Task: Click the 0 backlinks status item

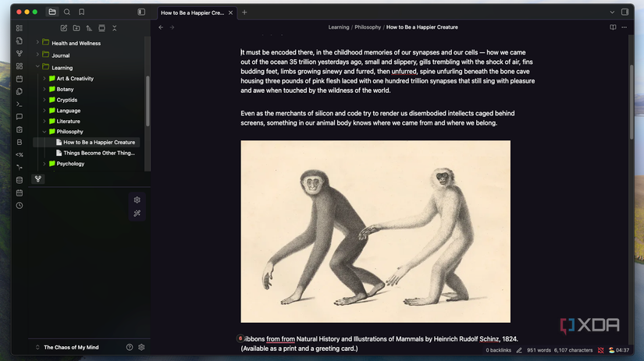Action: click(498, 350)
